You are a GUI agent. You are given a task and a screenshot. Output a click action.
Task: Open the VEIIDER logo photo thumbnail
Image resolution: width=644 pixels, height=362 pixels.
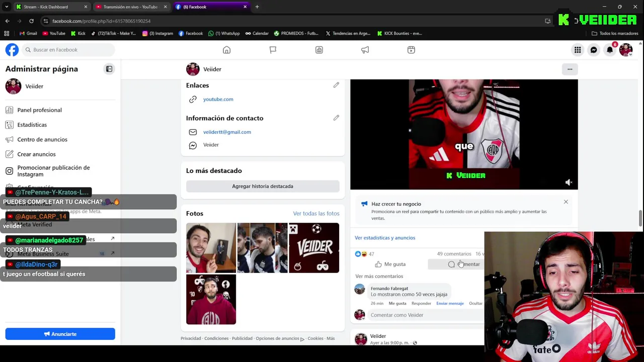tap(314, 248)
